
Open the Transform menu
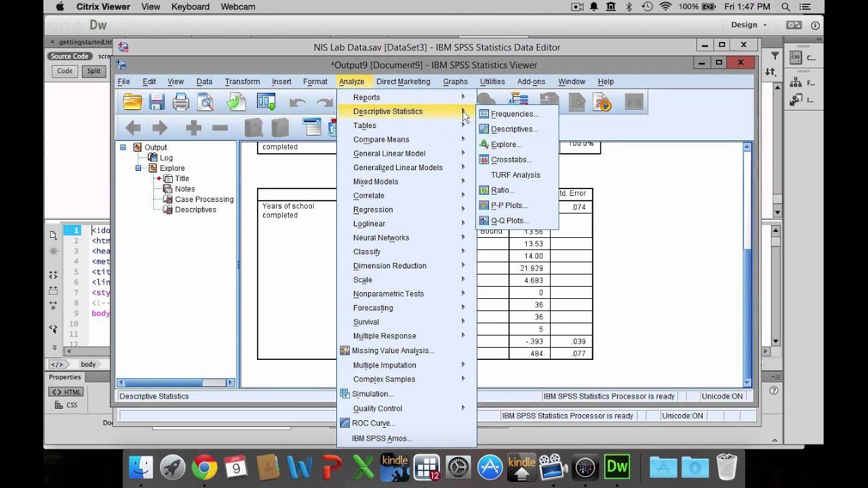point(242,81)
